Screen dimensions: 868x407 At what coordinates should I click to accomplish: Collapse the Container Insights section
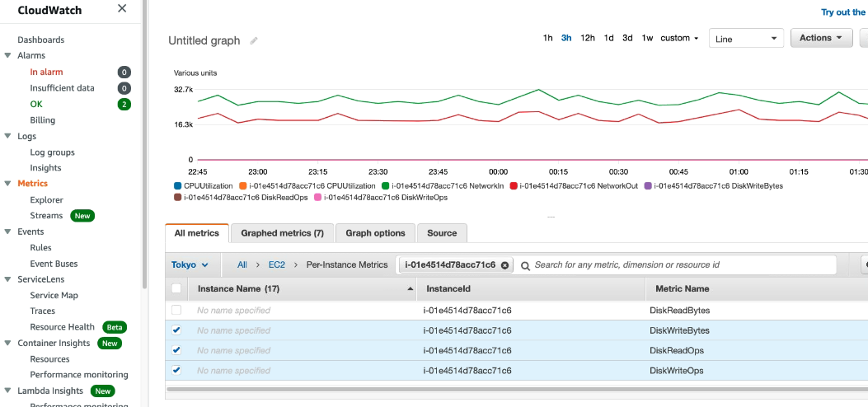pos(7,343)
